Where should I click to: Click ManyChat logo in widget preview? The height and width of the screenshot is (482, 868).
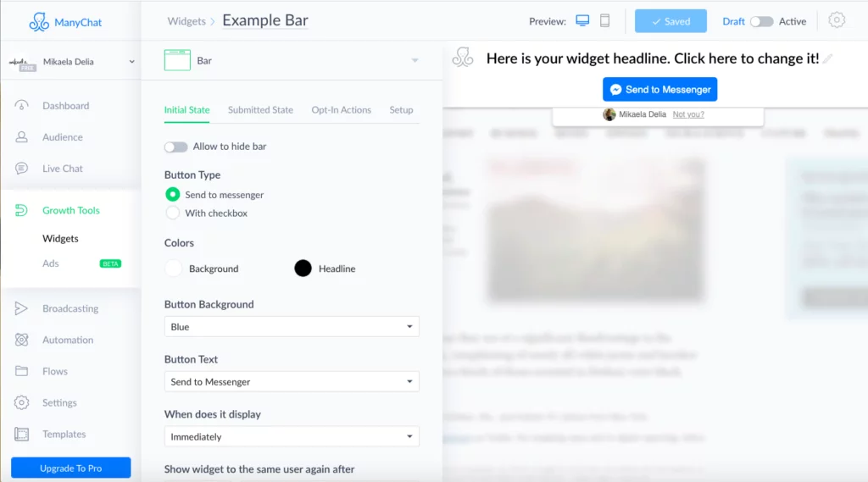click(x=463, y=58)
